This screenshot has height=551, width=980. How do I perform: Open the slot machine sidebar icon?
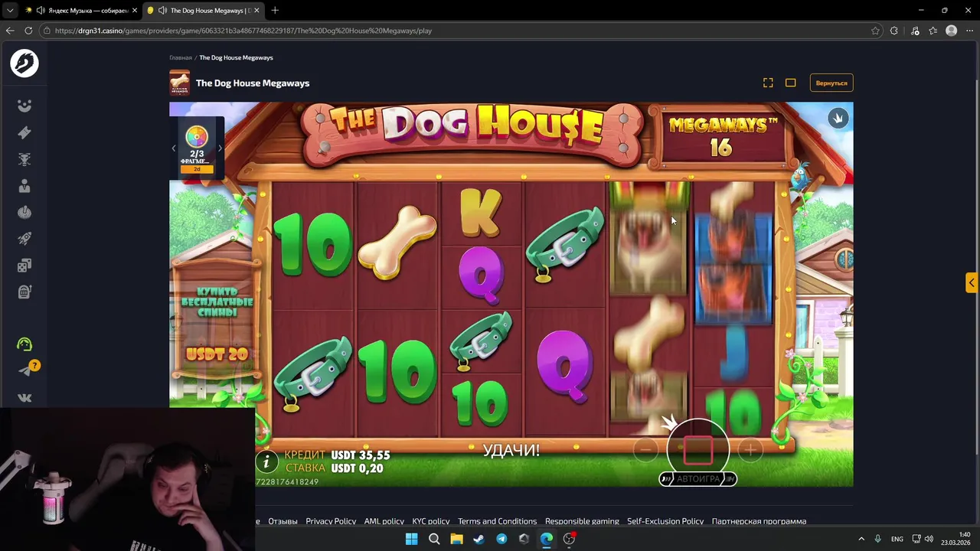coord(24,292)
